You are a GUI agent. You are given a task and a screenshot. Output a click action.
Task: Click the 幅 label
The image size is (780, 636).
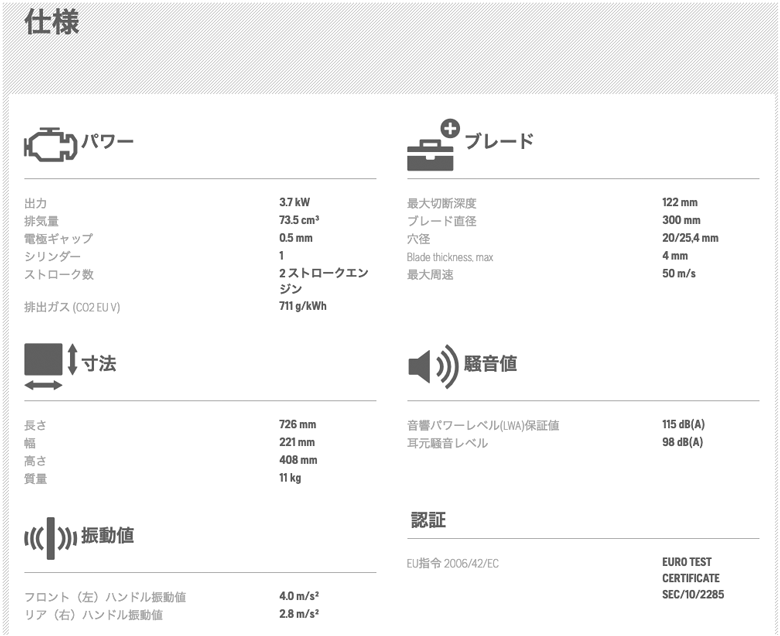30,443
